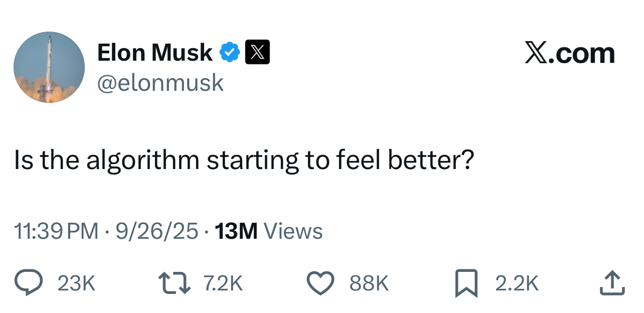Viewport: 644px width, 313px height.
Task: Click the black X affiliation badge
Action: tap(257, 52)
